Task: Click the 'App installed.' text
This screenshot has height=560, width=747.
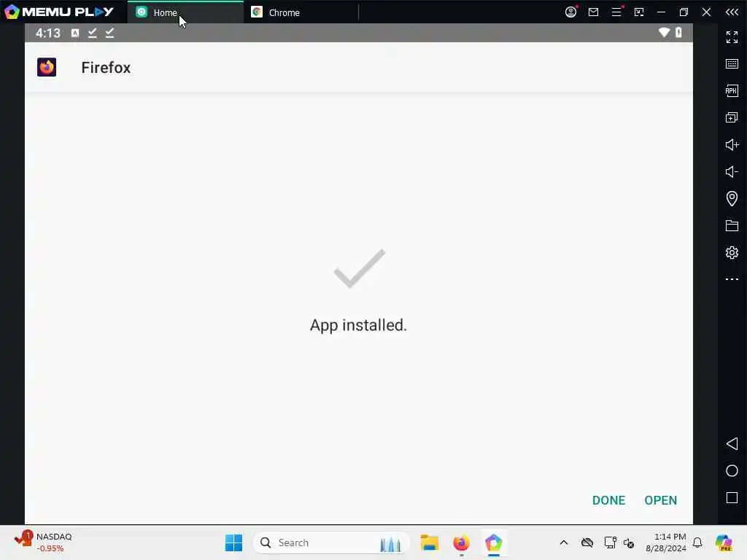Action: click(358, 325)
